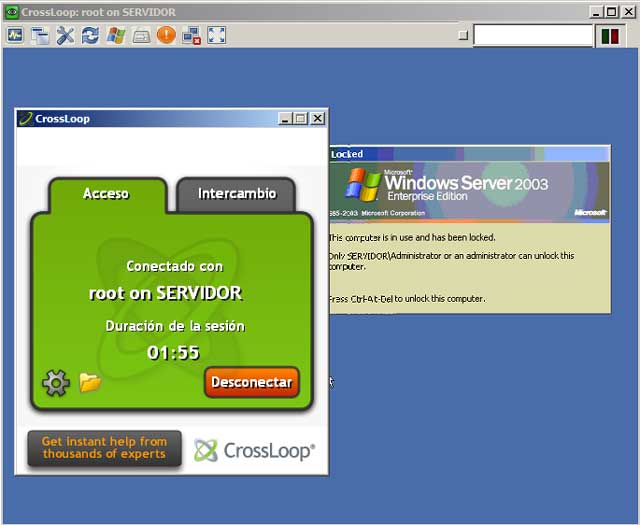The image size is (640, 525).
Task: Click the green and red status indicator
Action: click(608, 36)
